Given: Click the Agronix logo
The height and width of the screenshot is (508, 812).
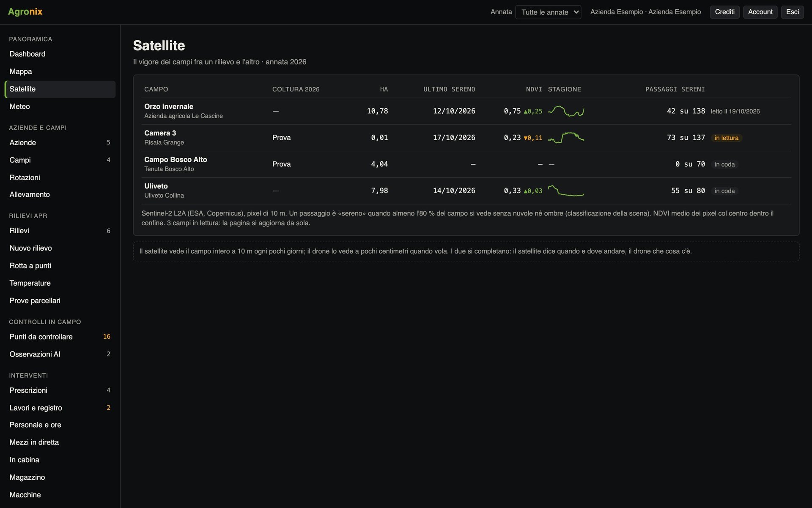Looking at the screenshot, I should click(x=25, y=12).
